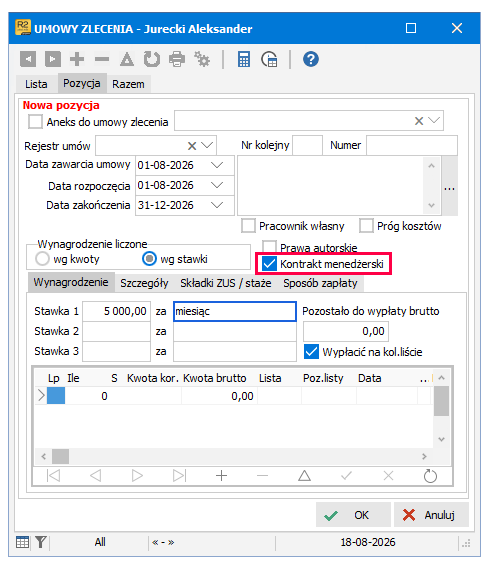
Task: Click the refresh arrow toolbar icon
Action: [152, 59]
